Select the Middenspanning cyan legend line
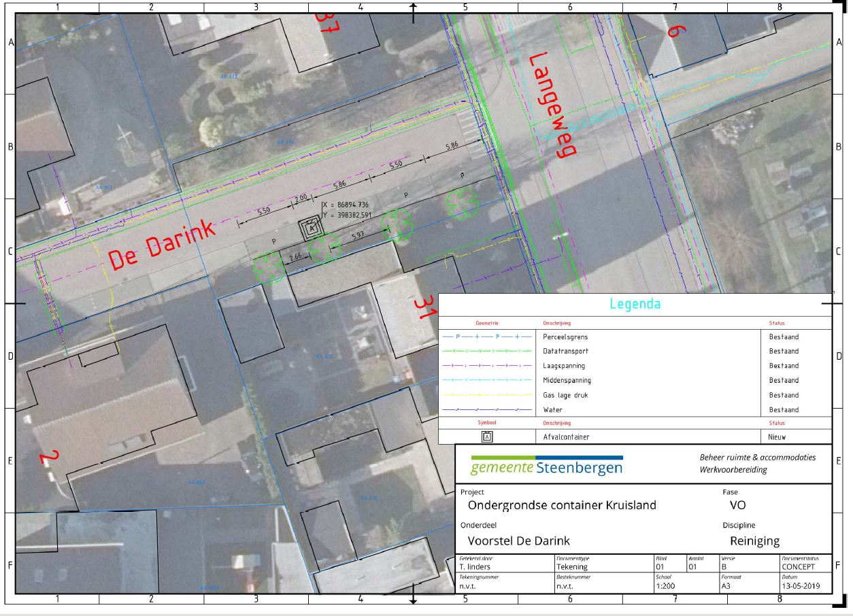853x616 pixels. (487, 381)
